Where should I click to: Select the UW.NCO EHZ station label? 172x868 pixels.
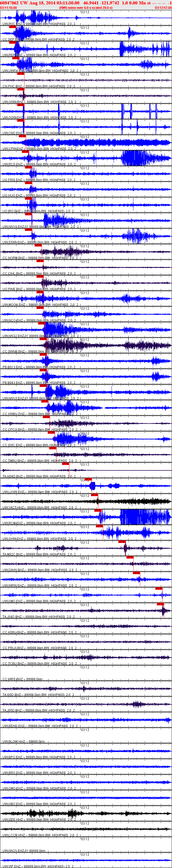coord(39,321)
